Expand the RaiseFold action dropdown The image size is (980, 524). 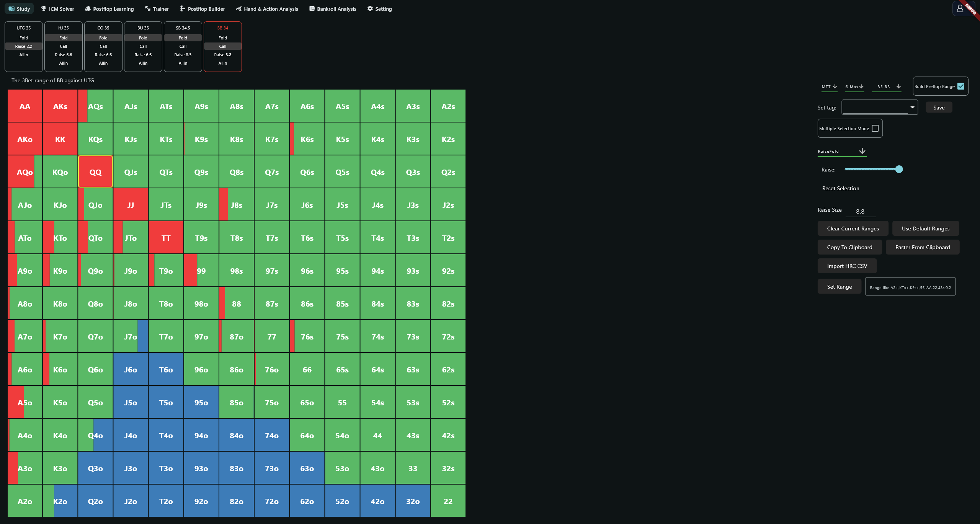(842, 151)
